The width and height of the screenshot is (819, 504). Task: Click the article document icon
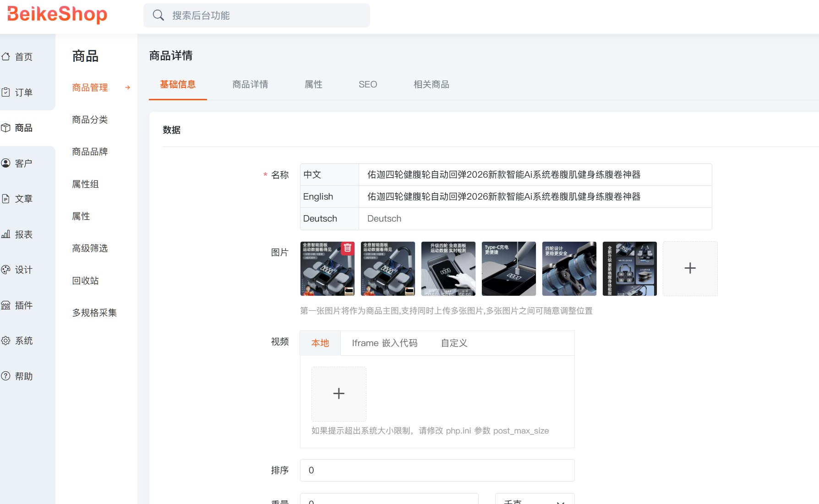tap(5, 199)
